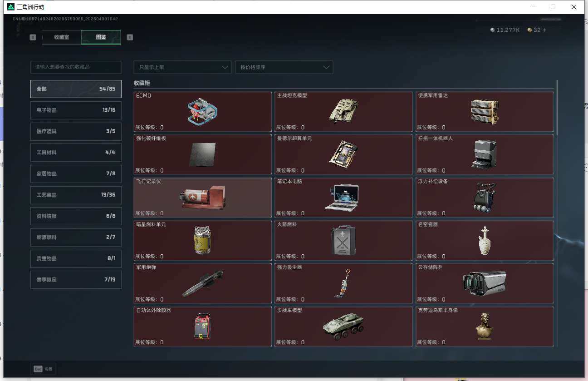Click the 收藏柜 section heading
This screenshot has width=588, height=381.
[142, 83]
